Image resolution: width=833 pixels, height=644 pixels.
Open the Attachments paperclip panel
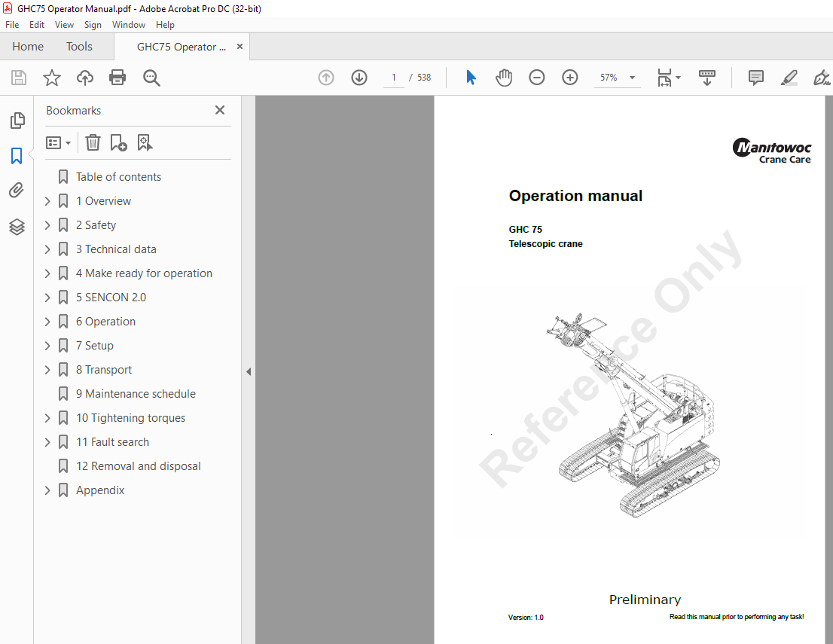point(17,191)
